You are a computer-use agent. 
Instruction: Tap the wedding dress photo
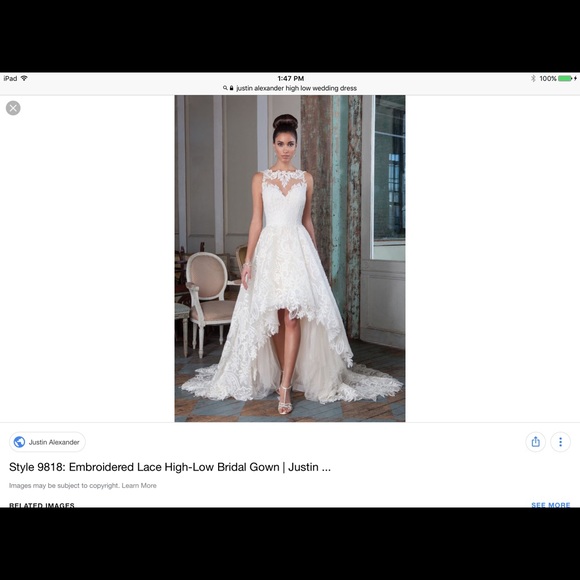(290, 259)
